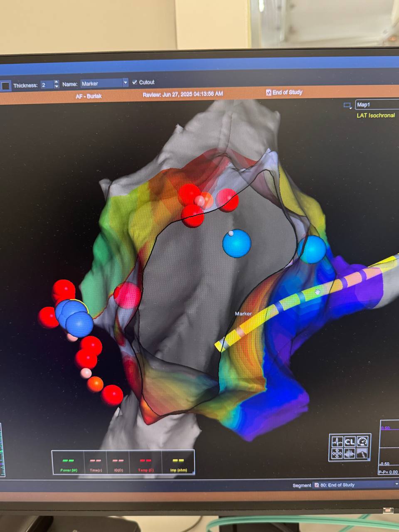
Task: Increase the Thickness value with the up arrow
Action: [x=57, y=82]
